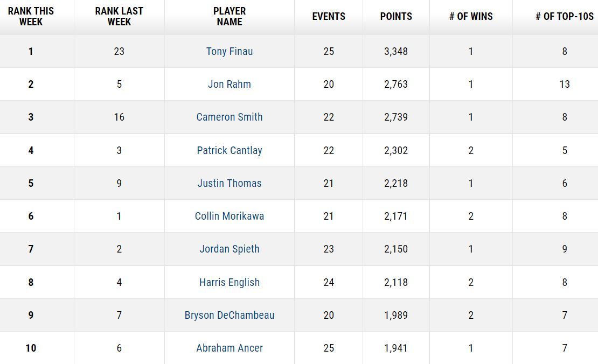This screenshot has width=598, height=364.
Task: Click the Abraham Ancer link
Action: pos(230,348)
